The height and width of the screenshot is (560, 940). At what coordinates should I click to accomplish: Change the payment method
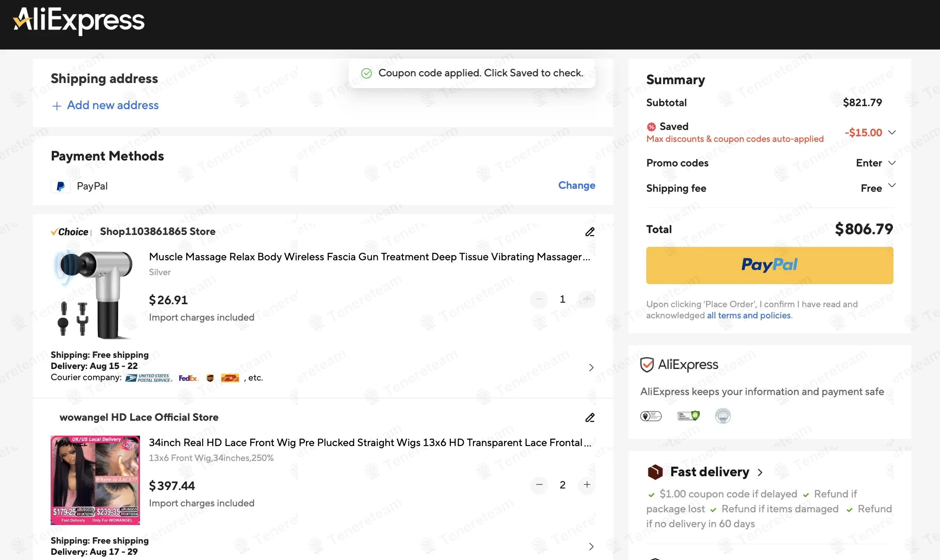(576, 185)
